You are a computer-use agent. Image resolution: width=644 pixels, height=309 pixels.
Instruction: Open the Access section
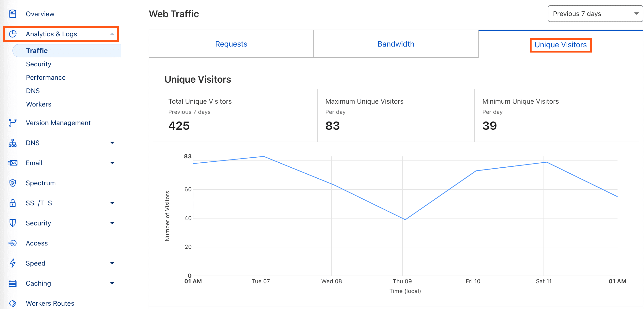(37, 243)
